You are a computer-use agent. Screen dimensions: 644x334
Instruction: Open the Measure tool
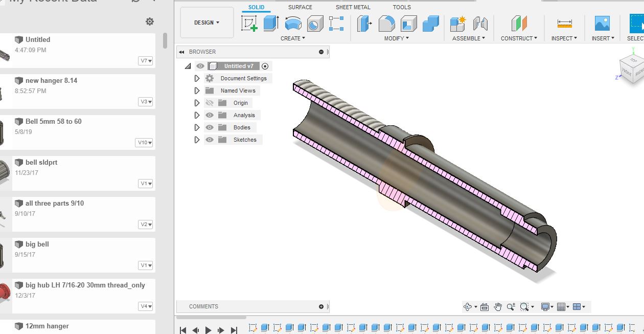[564, 24]
